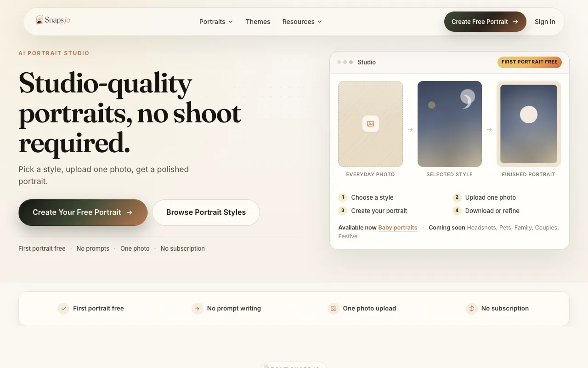This screenshot has width=588, height=368.
Task: Click 'First portrait free' in the feature bar
Action: [98, 309]
